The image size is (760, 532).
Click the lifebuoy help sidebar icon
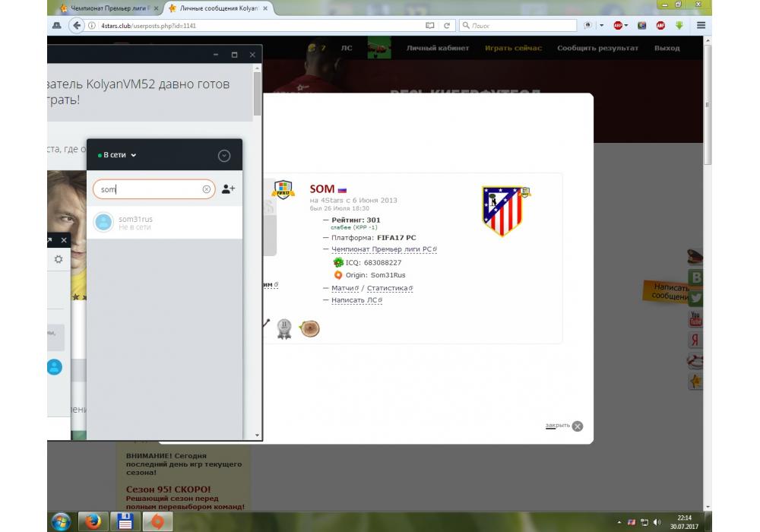pyautogui.click(x=695, y=362)
